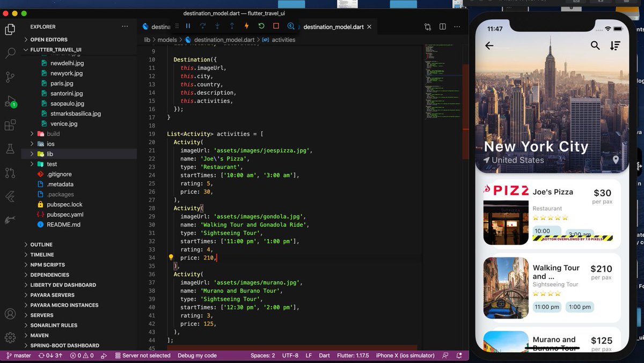Open the widget inspector debug icon
Viewport: 644px width, 363px height.
(291, 26)
